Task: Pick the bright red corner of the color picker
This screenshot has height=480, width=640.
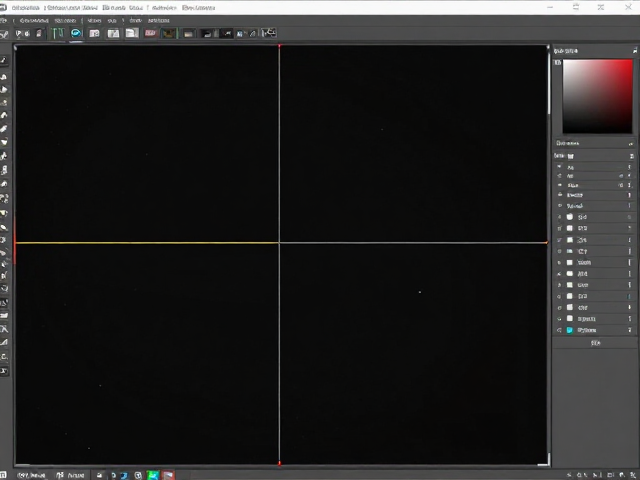Action: 629,63
